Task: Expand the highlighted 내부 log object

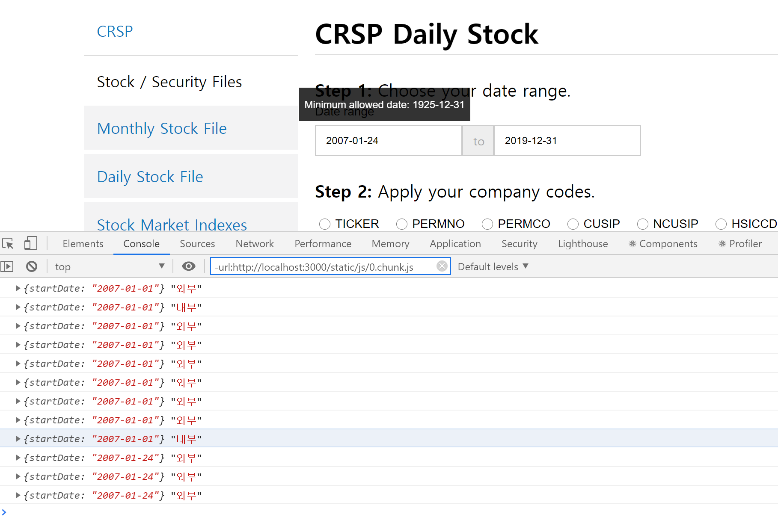Action: click(x=18, y=439)
